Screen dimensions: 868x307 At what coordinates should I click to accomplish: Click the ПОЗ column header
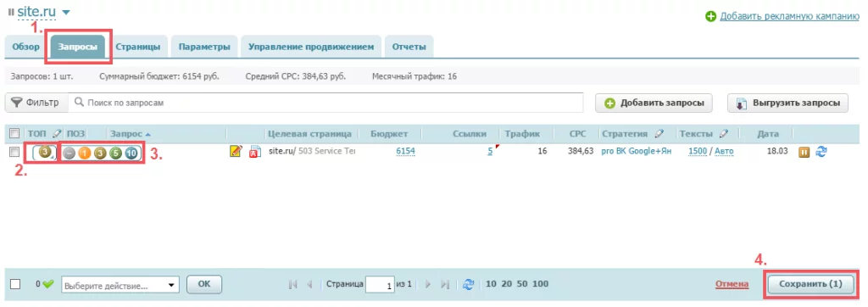pyautogui.click(x=75, y=133)
